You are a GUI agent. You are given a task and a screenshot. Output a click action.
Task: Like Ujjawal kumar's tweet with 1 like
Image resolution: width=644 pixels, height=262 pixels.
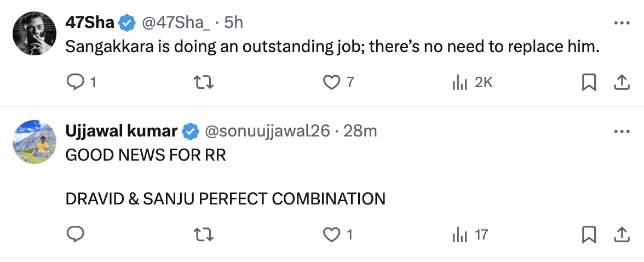pos(331,235)
